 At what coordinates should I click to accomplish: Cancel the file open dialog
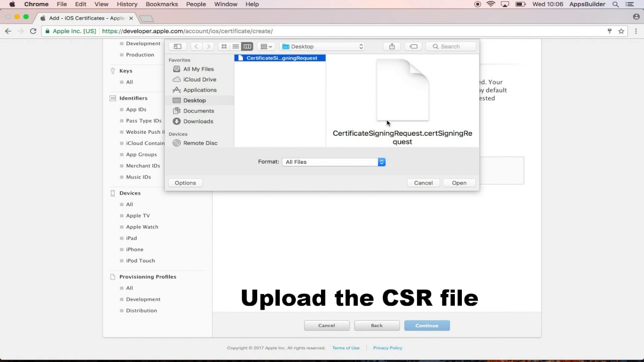pyautogui.click(x=423, y=183)
